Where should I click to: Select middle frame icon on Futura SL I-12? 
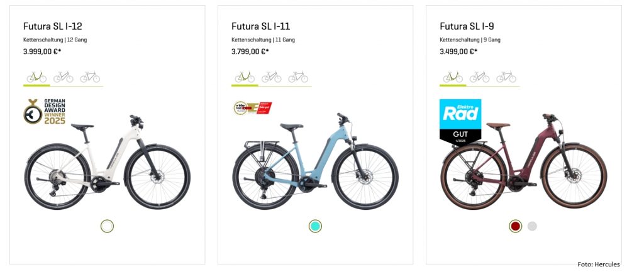[x=64, y=77]
